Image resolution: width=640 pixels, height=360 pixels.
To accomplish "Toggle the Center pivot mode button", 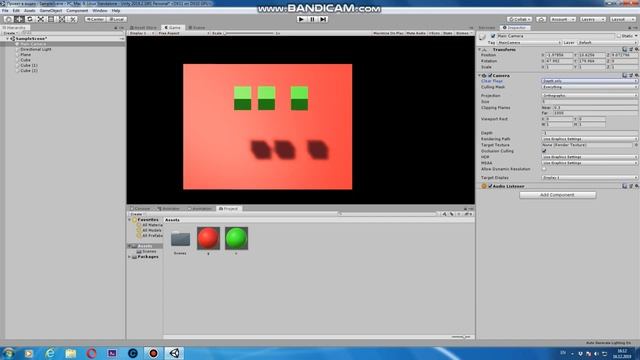I will (x=96, y=19).
